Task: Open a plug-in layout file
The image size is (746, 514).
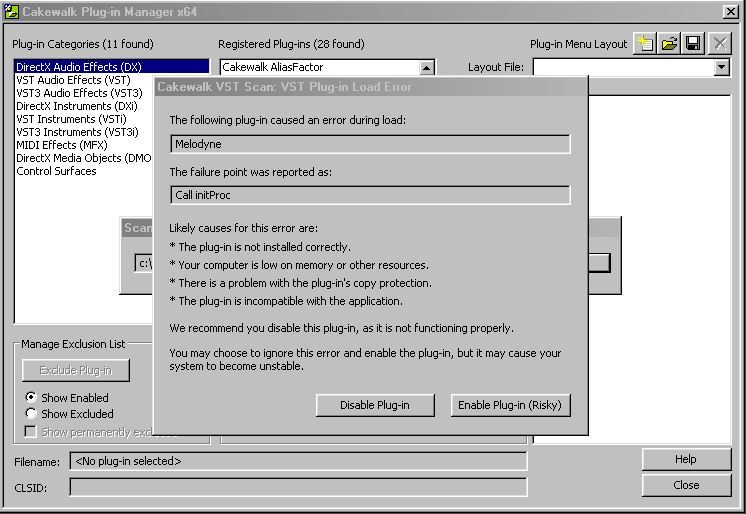Action: point(669,43)
